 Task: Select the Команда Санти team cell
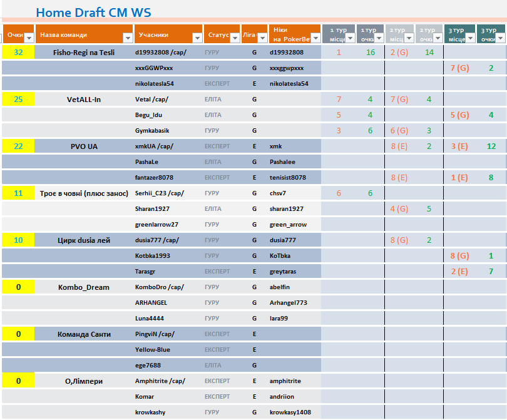(83, 334)
